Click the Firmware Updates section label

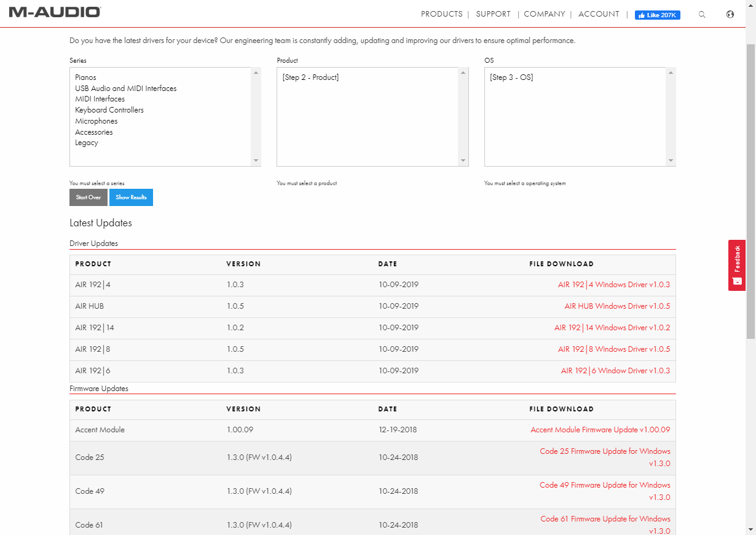coord(99,389)
